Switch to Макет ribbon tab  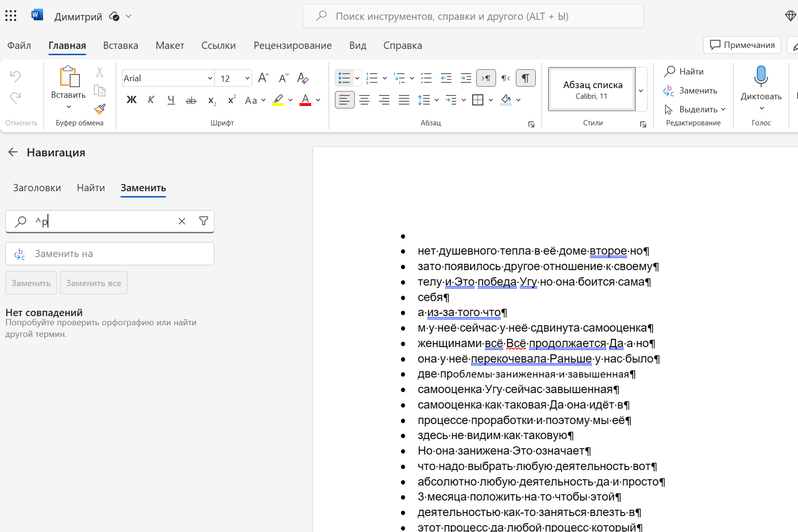[x=170, y=45]
